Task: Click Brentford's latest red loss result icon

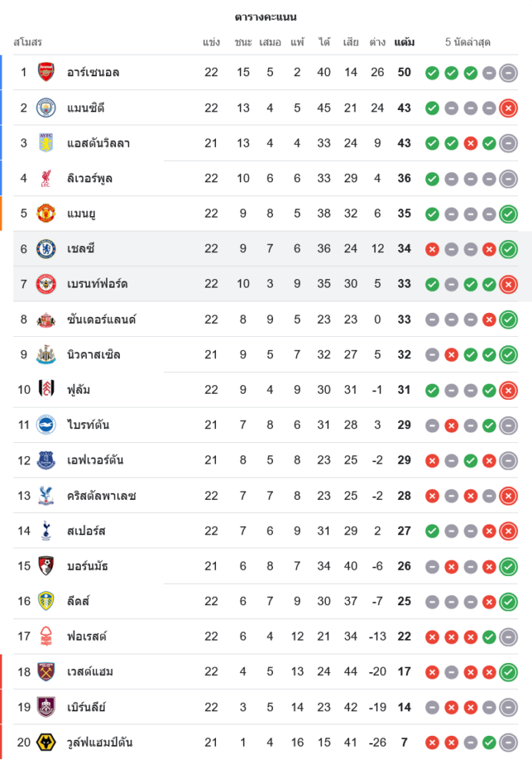Action: [x=507, y=285]
